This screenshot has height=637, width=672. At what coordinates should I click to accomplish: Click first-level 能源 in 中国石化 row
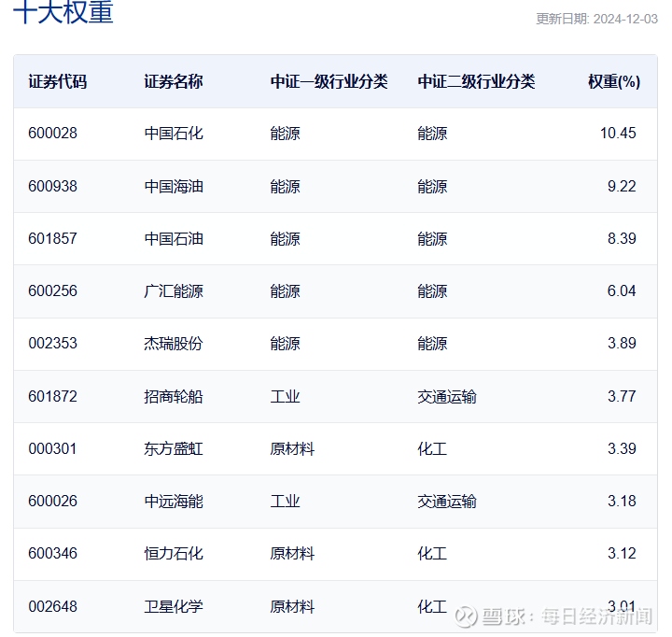(x=285, y=134)
